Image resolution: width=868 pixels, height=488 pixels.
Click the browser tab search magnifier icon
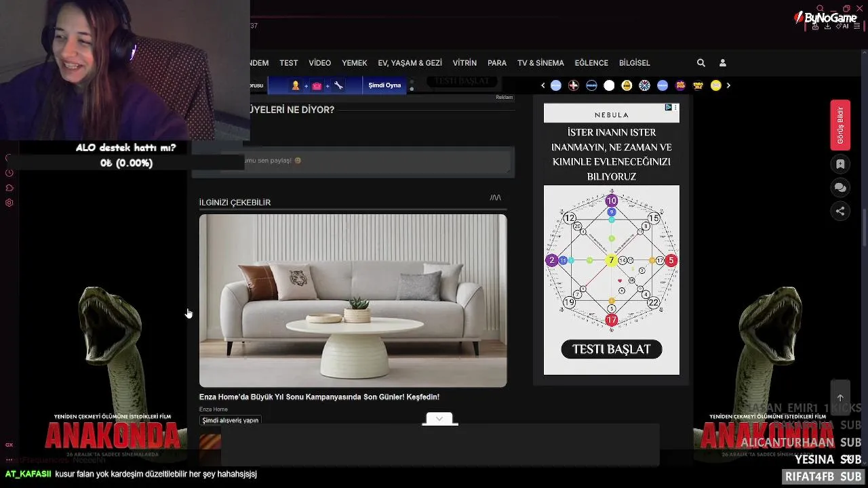point(821,8)
